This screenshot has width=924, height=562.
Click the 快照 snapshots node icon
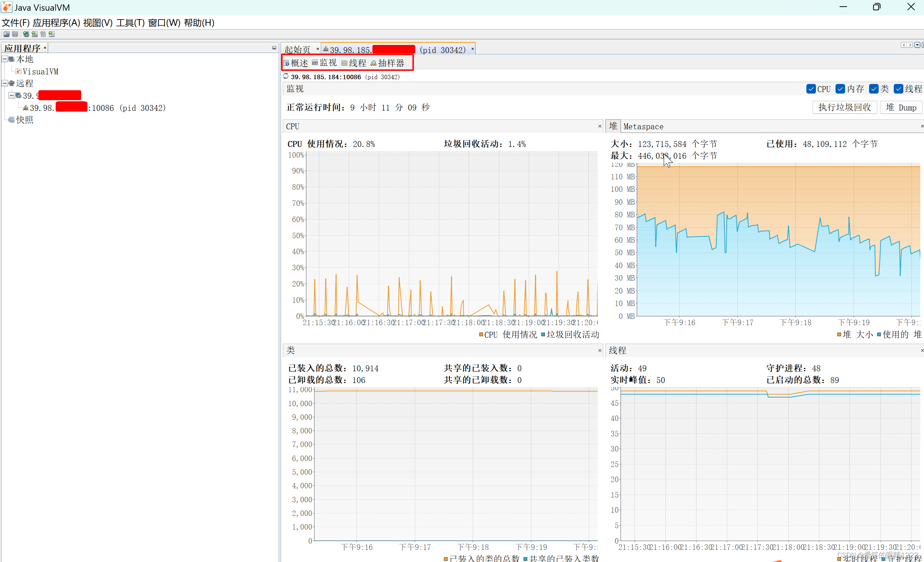12,120
